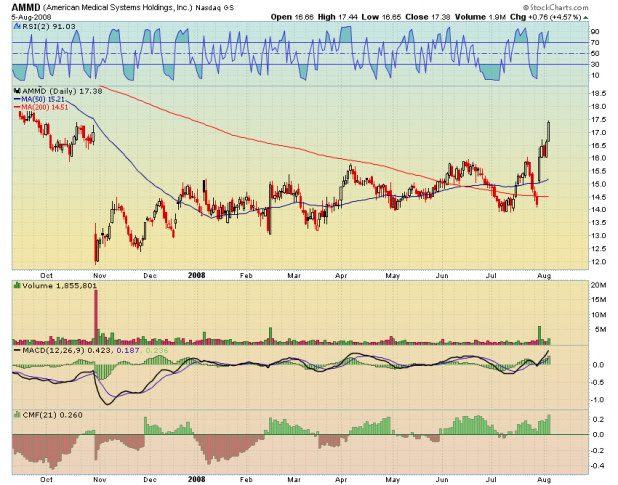The width and height of the screenshot is (618, 485).
Task: Click the black MACD legend line
Action: coord(17,350)
